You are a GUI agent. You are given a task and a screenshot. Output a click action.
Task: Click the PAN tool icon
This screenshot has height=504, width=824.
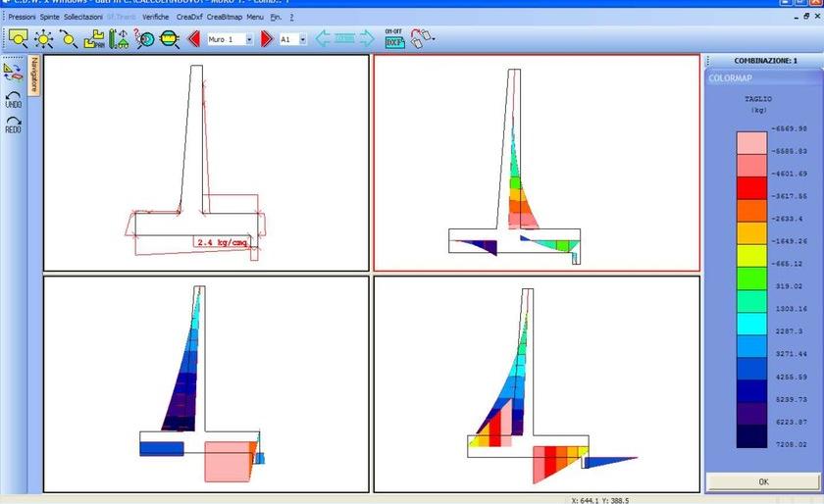[x=94, y=39]
